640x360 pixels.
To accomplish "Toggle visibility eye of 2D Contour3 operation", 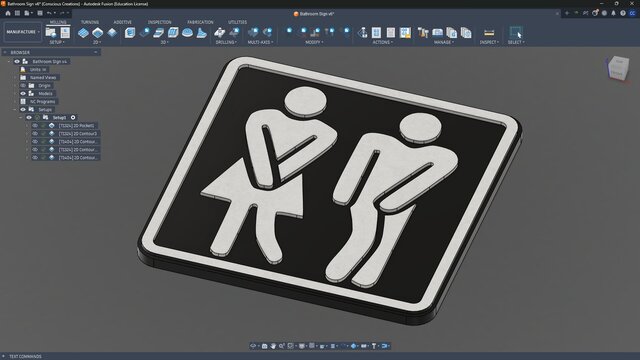I will coord(35,133).
